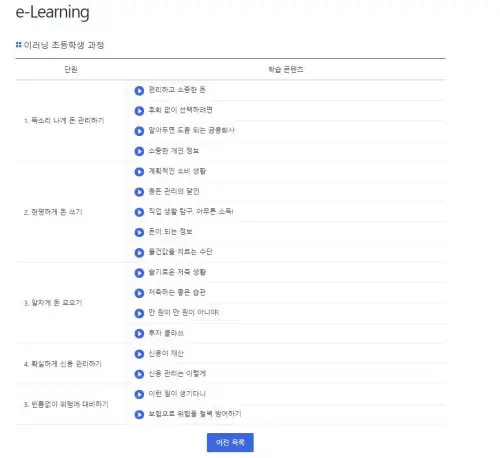
Task: Open 보험으로 위험을 철벽 방어하기 lesson title
Action: point(195,414)
